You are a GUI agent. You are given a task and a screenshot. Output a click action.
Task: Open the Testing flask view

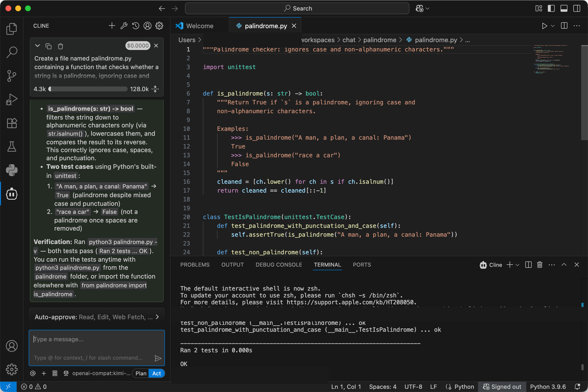click(12, 147)
